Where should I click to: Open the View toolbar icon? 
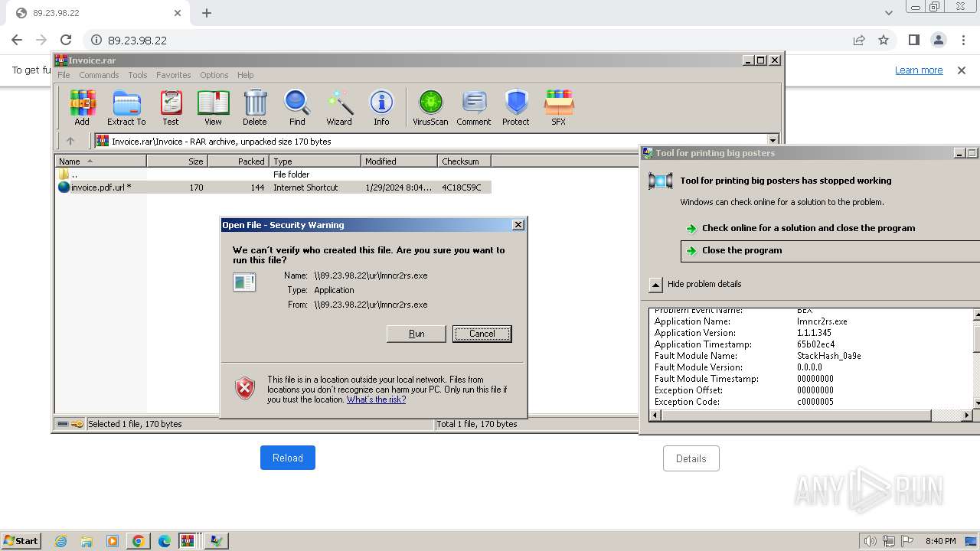pos(213,107)
